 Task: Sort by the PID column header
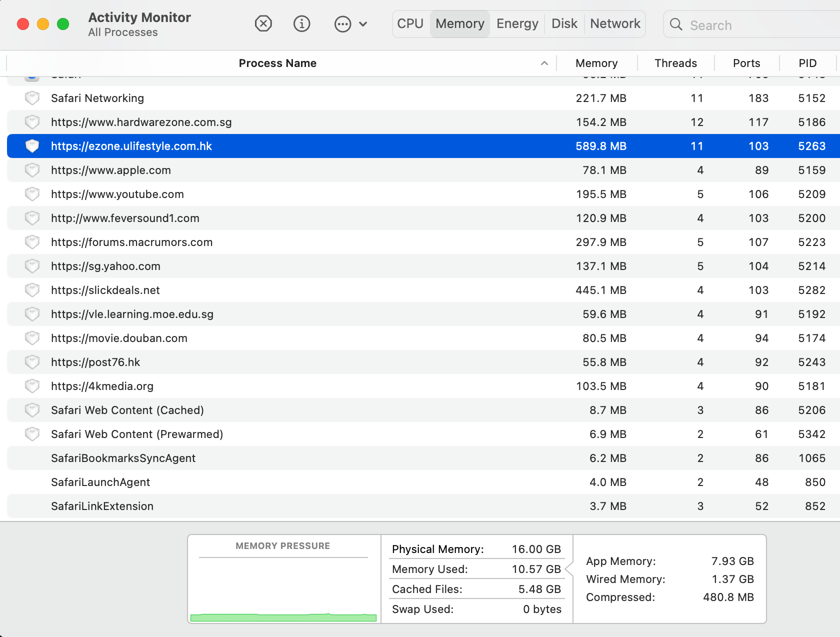[807, 63]
